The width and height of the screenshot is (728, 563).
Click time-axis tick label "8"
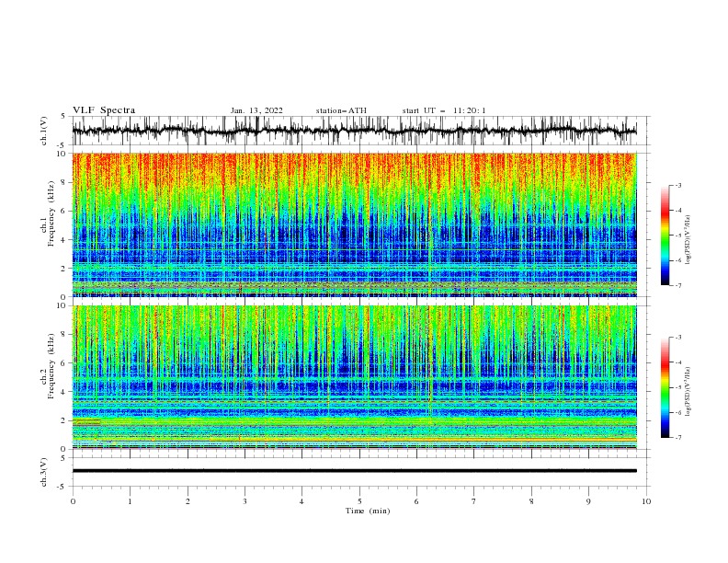[x=531, y=501]
